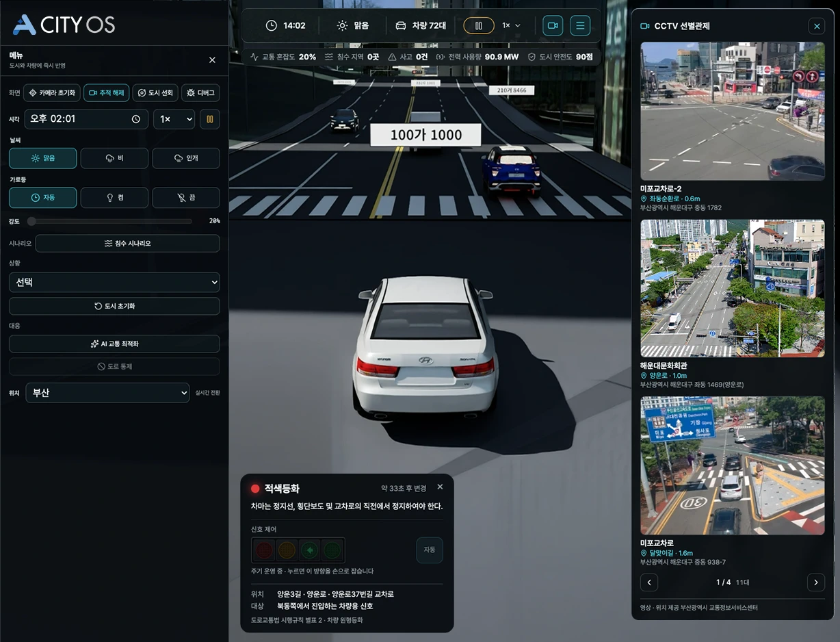The height and width of the screenshot is (642, 840).
Task: Close the 적색등화 signal popup
Action: point(440,487)
